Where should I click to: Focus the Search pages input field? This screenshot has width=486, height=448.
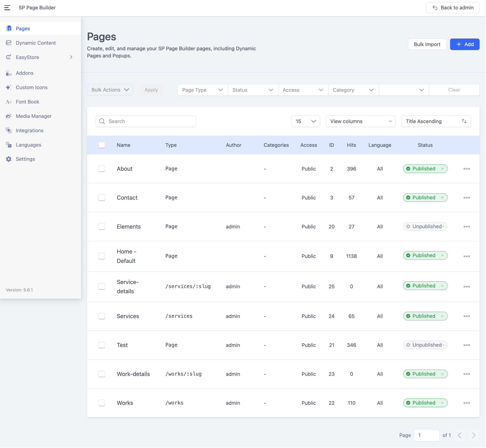[x=150, y=121]
